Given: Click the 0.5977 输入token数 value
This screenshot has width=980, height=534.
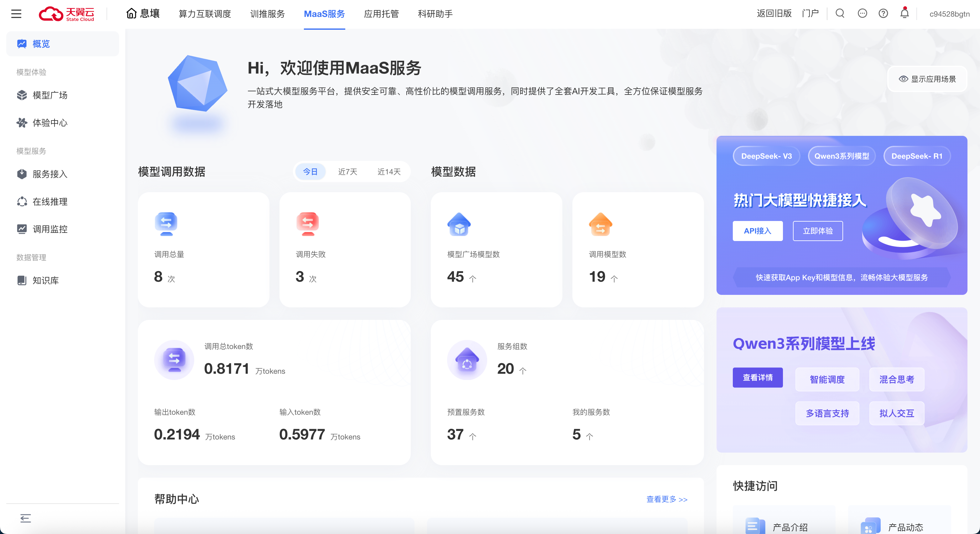Looking at the screenshot, I should pos(302,434).
